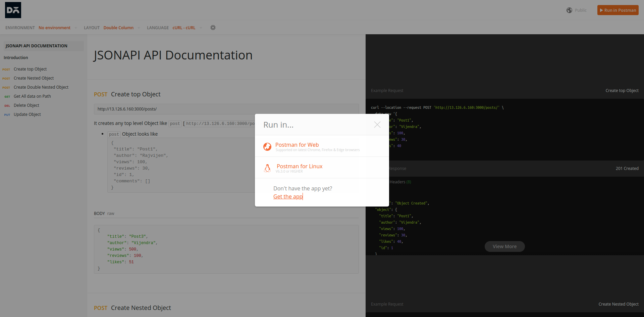Close the Run in dialog
Screen dimensions: 644x317
point(377,125)
